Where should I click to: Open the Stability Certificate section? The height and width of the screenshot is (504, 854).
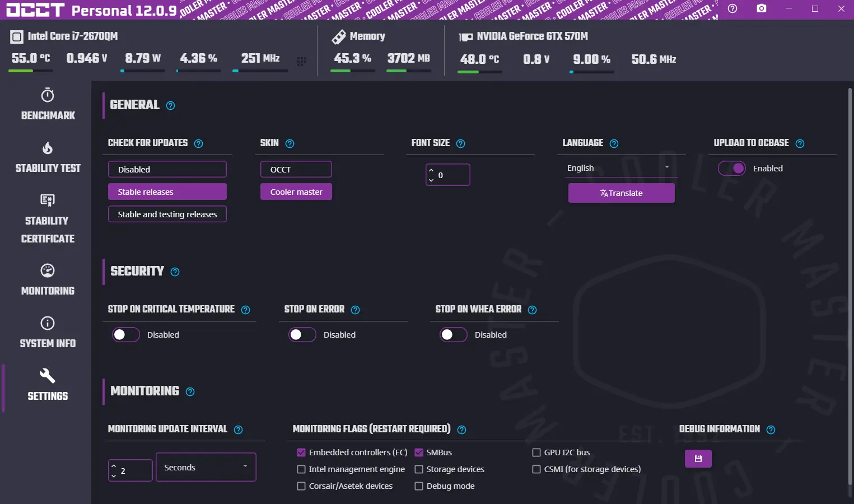coord(48,218)
